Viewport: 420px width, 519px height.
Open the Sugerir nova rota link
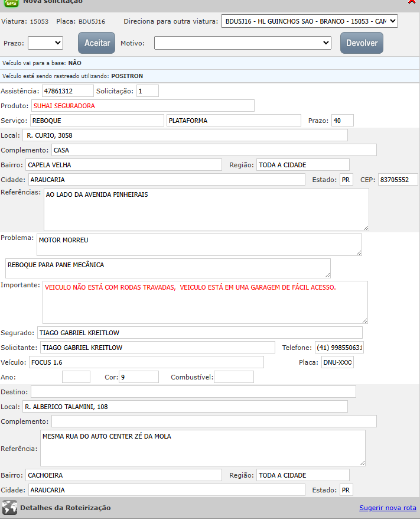(x=388, y=508)
